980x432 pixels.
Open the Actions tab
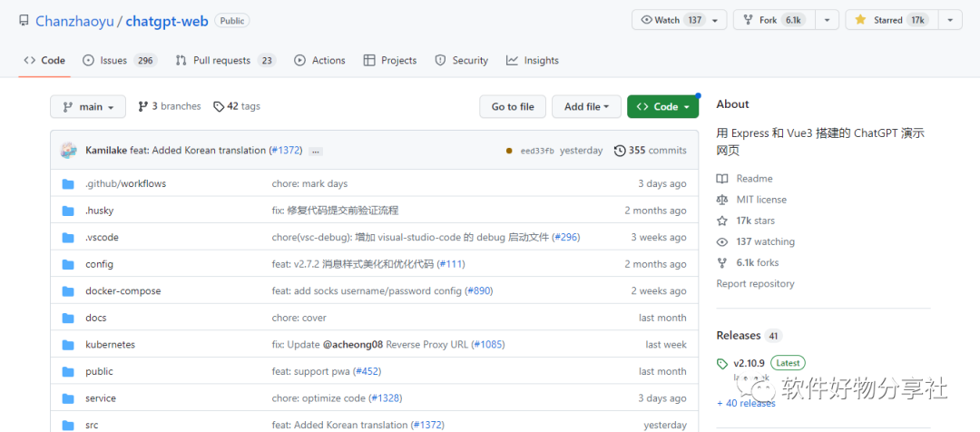pos(320,61)
